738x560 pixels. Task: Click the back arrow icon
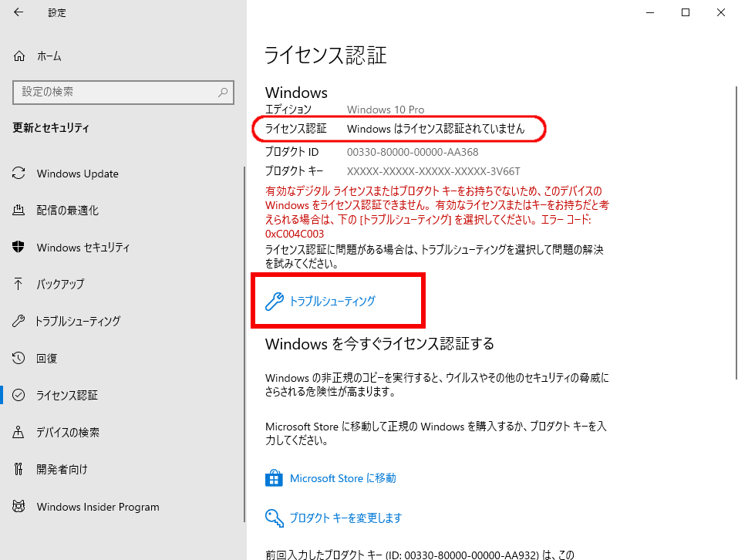click(x=19, y=12)
